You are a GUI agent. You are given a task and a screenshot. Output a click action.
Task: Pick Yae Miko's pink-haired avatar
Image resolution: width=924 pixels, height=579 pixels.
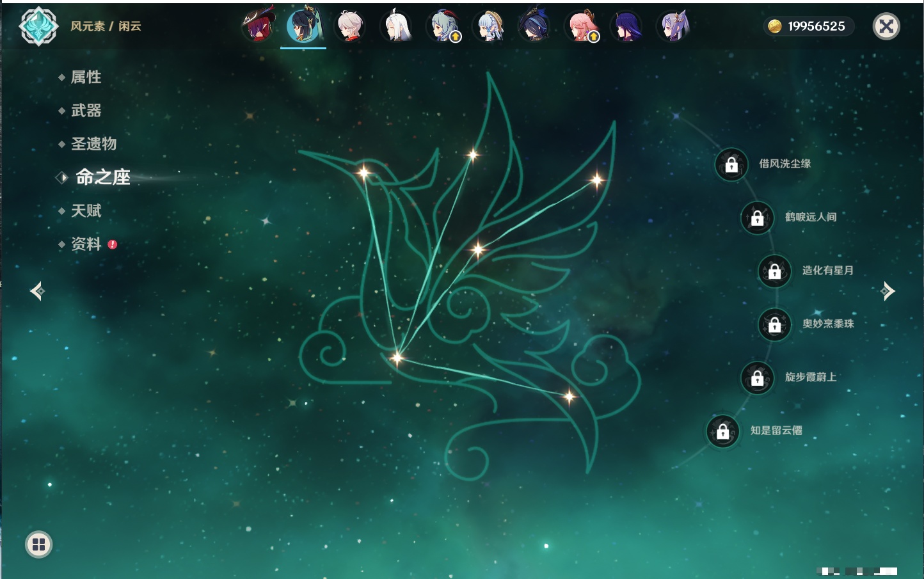pyautogui.click(x=580, y=26)
